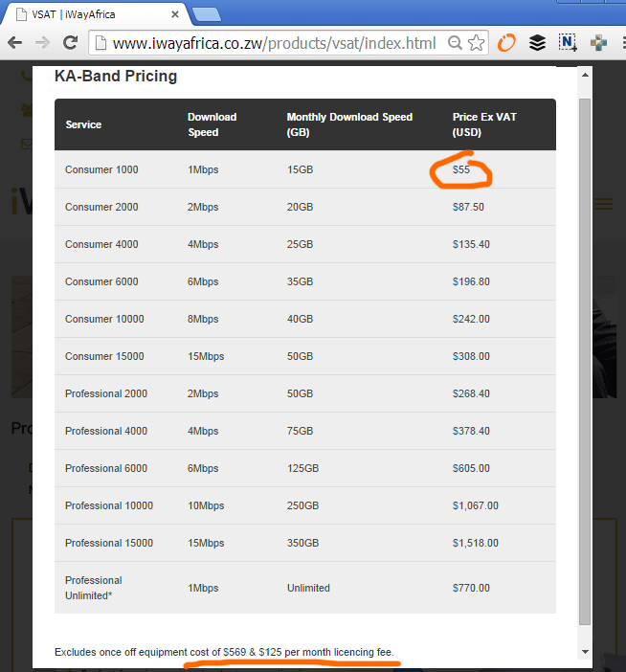Click the '$770.00' price cell
Screen dimensions: 626x672
[x=471, y=588]
